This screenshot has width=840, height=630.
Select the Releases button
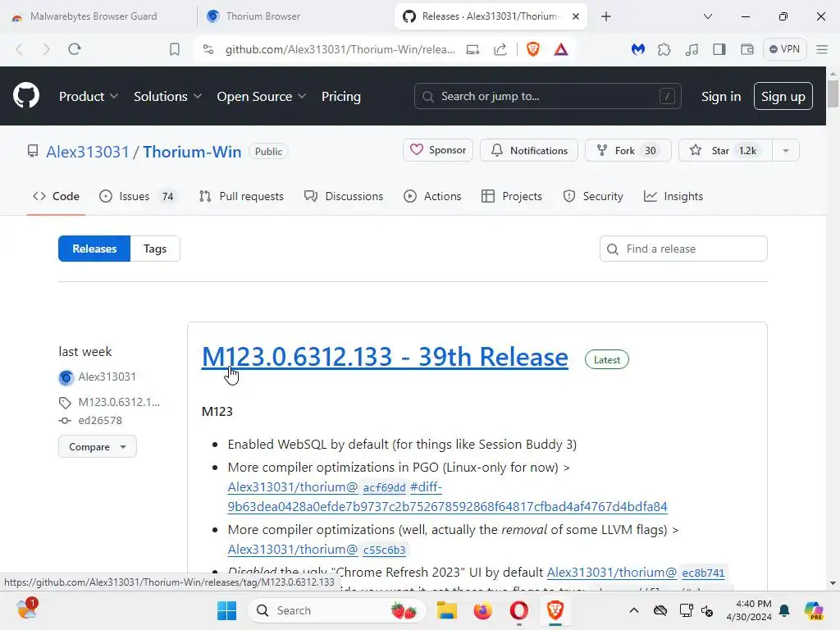(x=94, y=249)
